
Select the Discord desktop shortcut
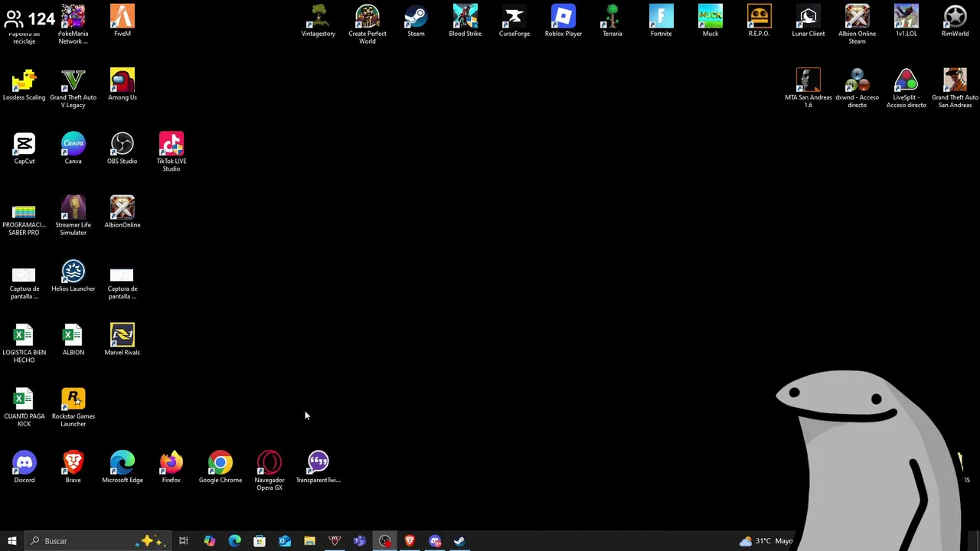click(24, 468)
